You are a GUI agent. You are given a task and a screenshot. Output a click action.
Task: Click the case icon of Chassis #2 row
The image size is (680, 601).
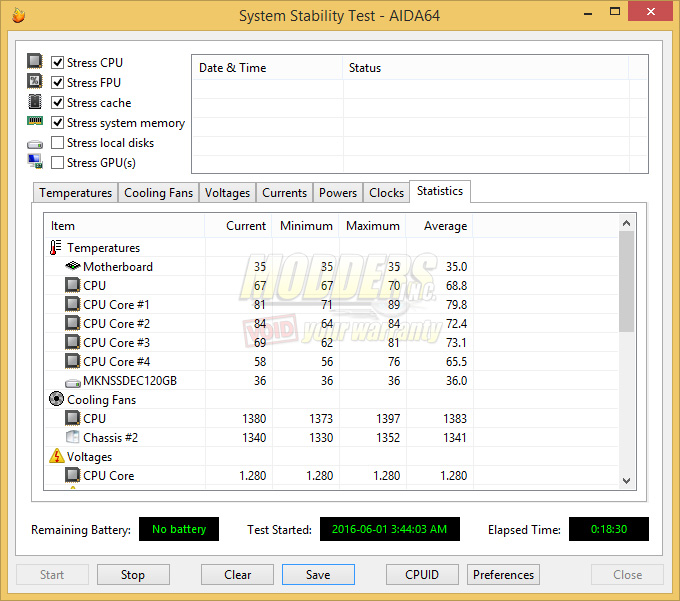coord(72,437)
